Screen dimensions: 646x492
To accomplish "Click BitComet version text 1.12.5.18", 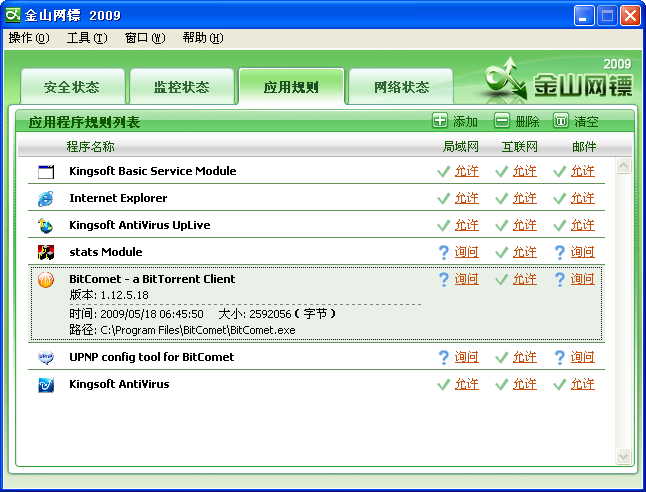I will (124, 295).
